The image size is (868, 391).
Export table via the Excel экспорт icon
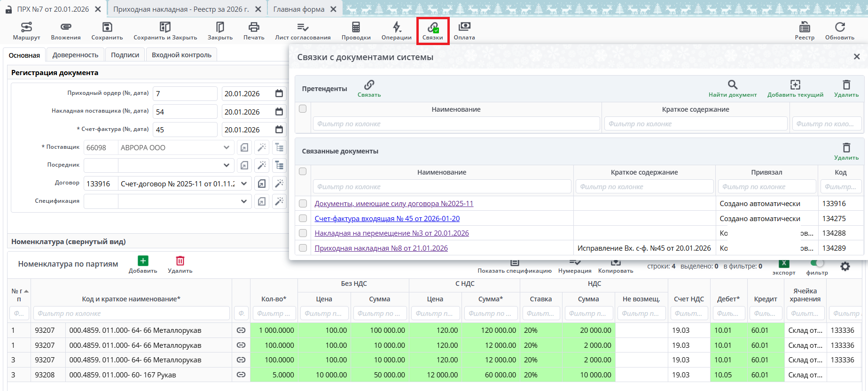783,264
